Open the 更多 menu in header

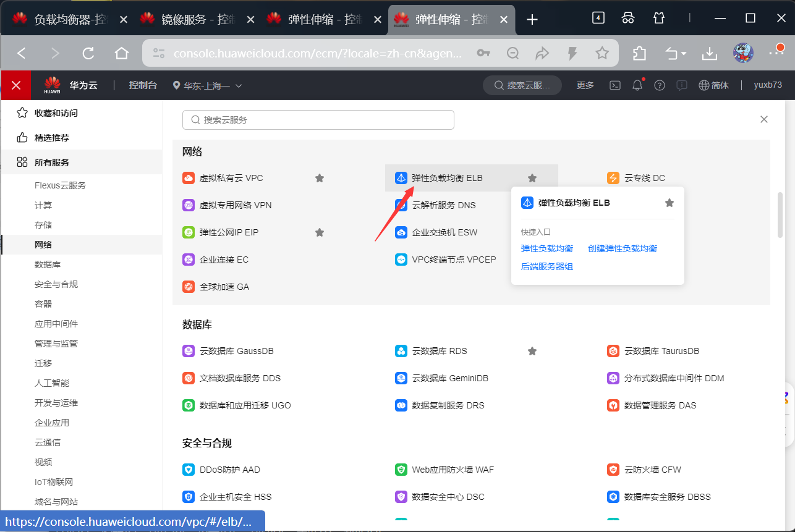pyautogui.click(x=585, y=85)
